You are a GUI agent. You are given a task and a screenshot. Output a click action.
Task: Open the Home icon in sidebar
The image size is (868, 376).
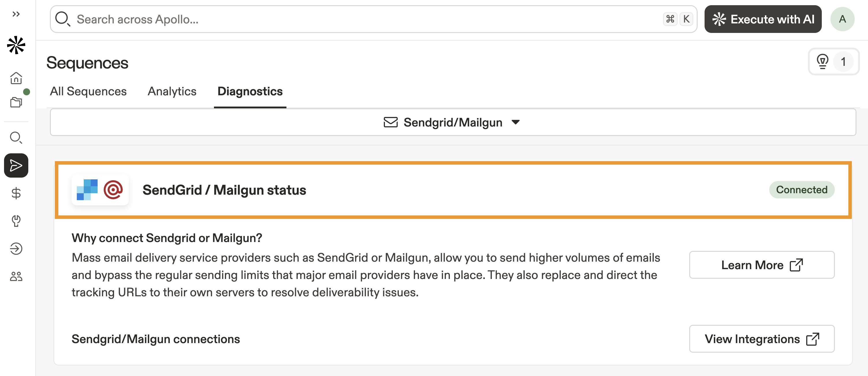click(x=16, y=78)
